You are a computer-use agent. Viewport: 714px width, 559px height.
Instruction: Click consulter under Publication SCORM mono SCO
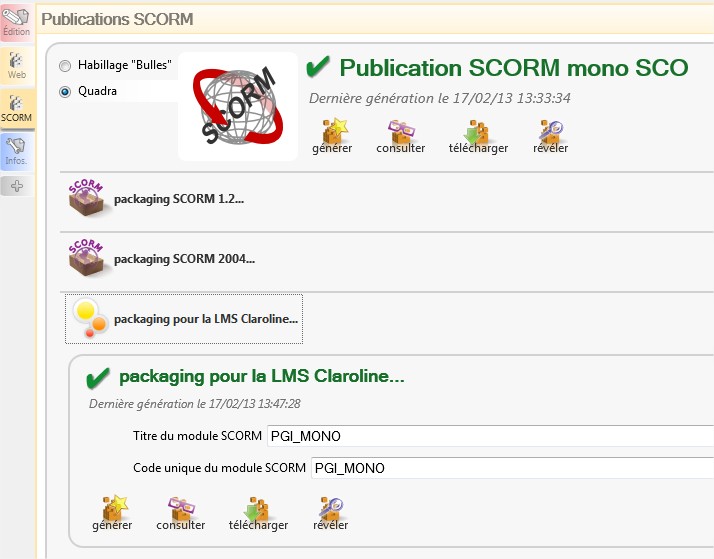(401, 136)
